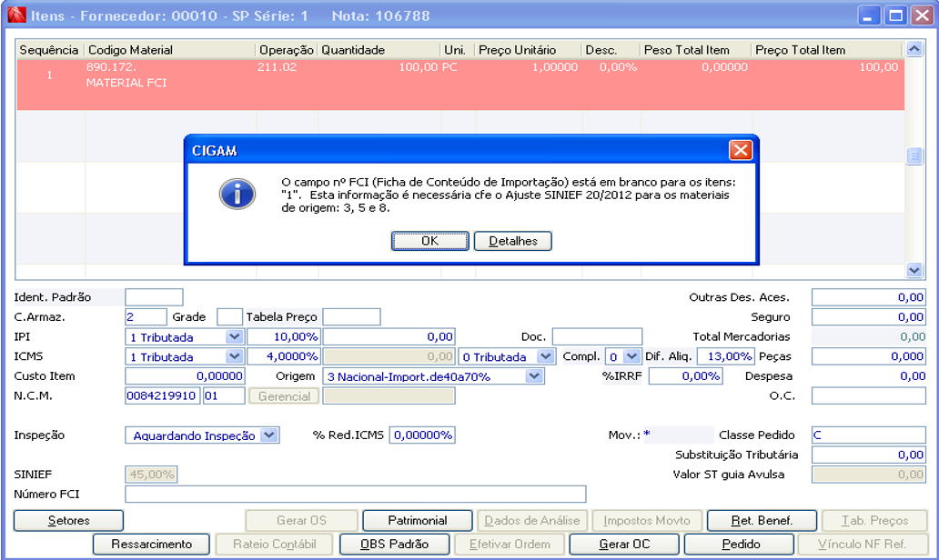This screenshot has width=939, height=560.
Task: Click the items grid scroll down arrow
Action: click(914, 270)
